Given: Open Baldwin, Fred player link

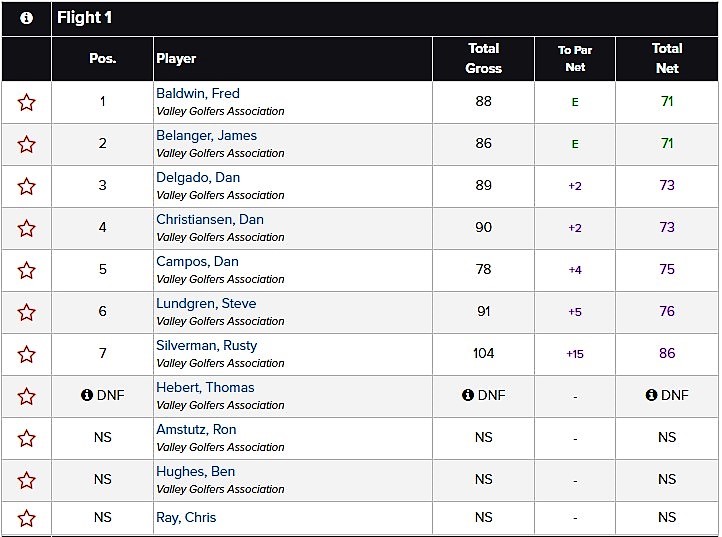Looking at the screenshot, I should 198,94.
